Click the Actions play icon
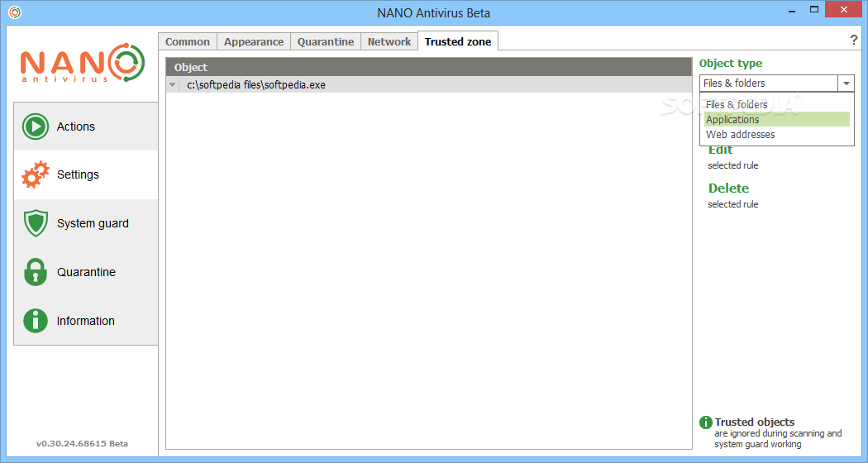 click(36, 126)
